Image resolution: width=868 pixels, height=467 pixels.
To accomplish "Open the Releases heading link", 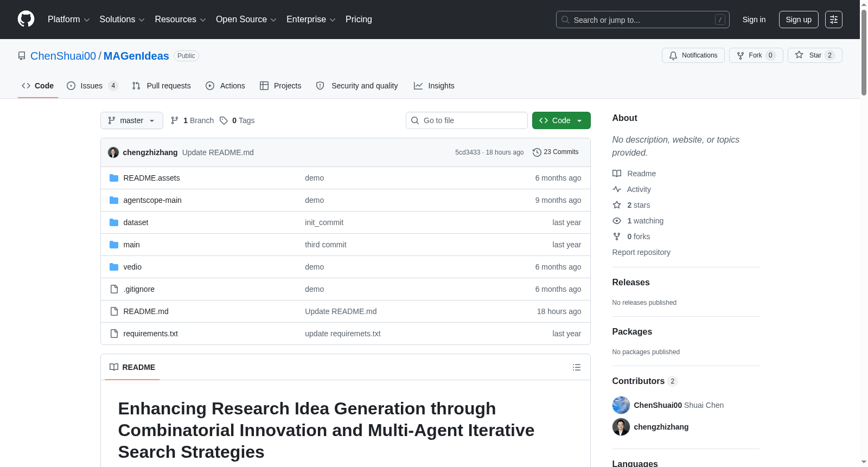I will coord(631,282).
